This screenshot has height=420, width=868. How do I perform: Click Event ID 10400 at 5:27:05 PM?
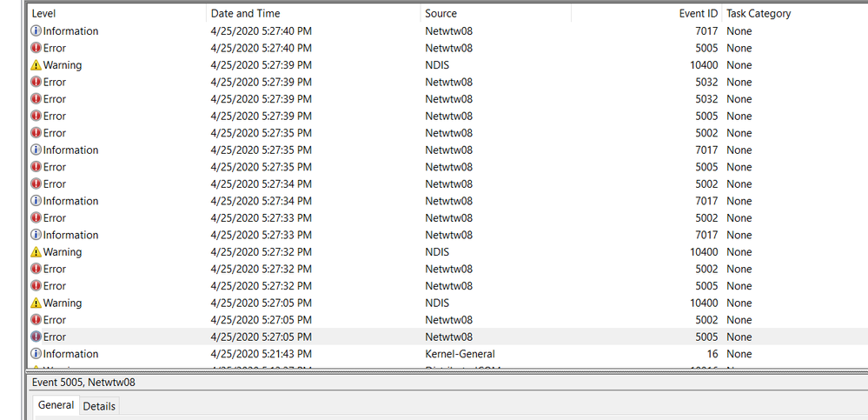[704, 303]
